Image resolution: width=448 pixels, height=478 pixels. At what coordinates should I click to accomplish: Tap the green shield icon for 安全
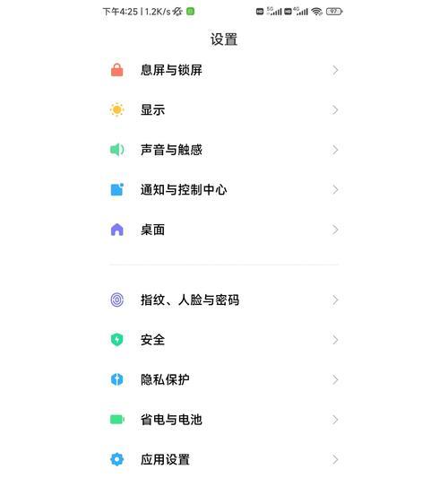point(117,340)
